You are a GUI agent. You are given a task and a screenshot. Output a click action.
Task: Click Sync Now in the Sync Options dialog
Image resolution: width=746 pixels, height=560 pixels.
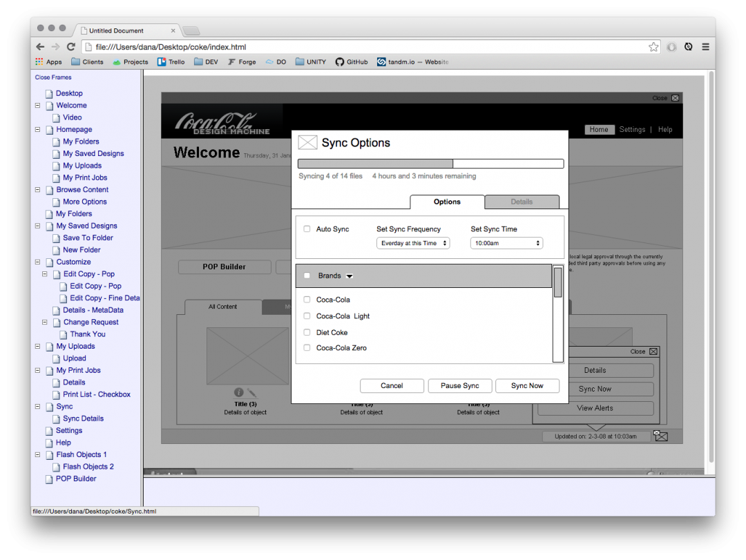point(527,386)
